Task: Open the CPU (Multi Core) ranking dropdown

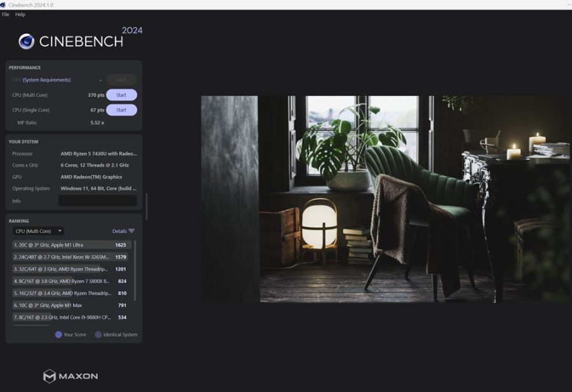Action: [x=38, y=231]
